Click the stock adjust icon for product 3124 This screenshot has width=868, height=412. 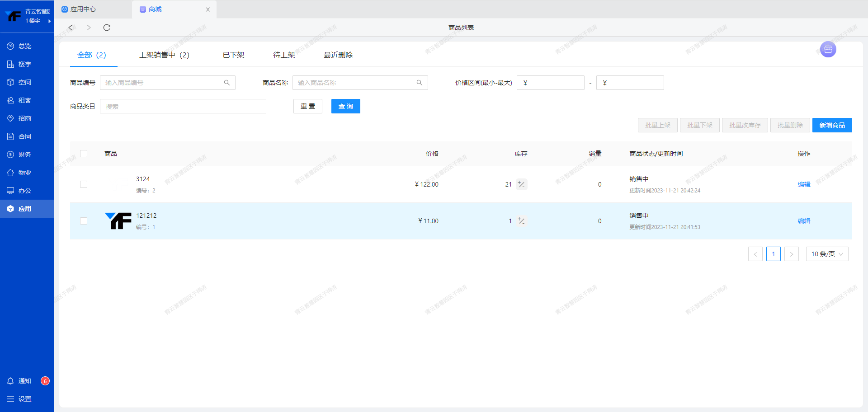(x=521, y=184)
